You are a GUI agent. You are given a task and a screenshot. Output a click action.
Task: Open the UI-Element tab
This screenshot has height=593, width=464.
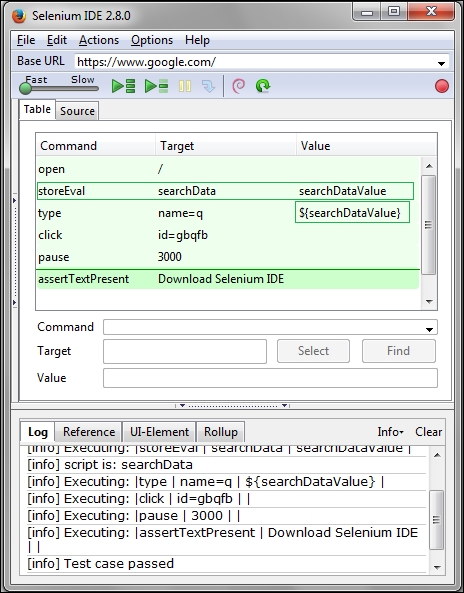(x=159, y=432)
